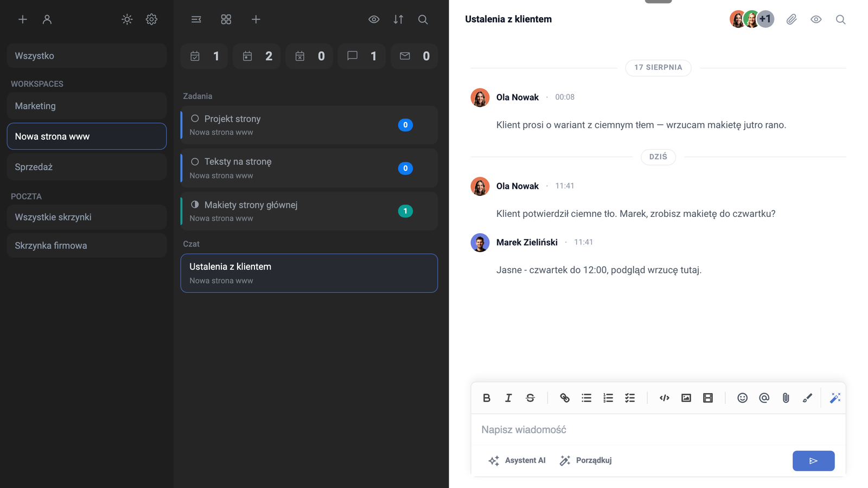Search within the list panel
This screenshot has width=868, height=488.
point(423,20)
